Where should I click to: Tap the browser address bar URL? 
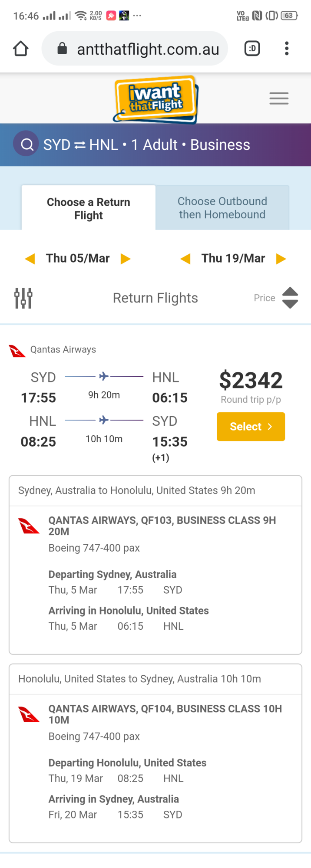tap(148, 49)
